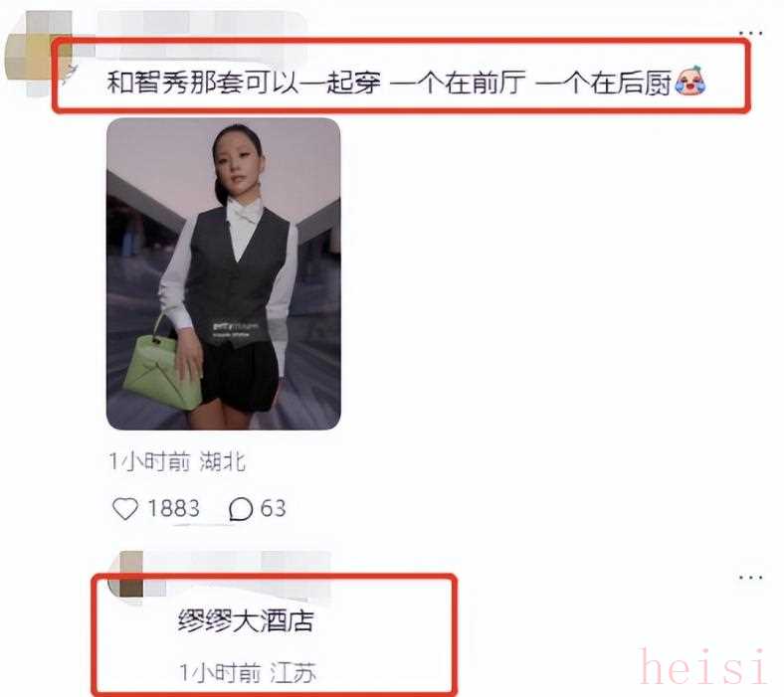Tap the crying laughing emoji in comment
The width and height of the screenshot is (784, 697).
[x=690, y=81]
